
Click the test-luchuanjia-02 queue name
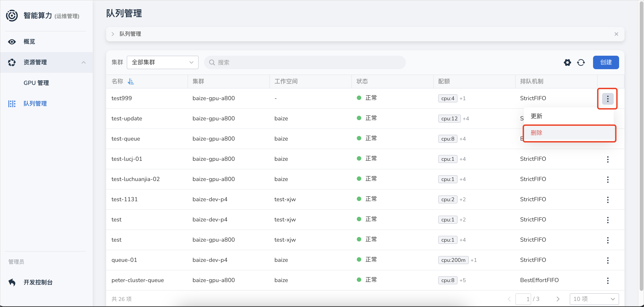[x=136, y=179]
